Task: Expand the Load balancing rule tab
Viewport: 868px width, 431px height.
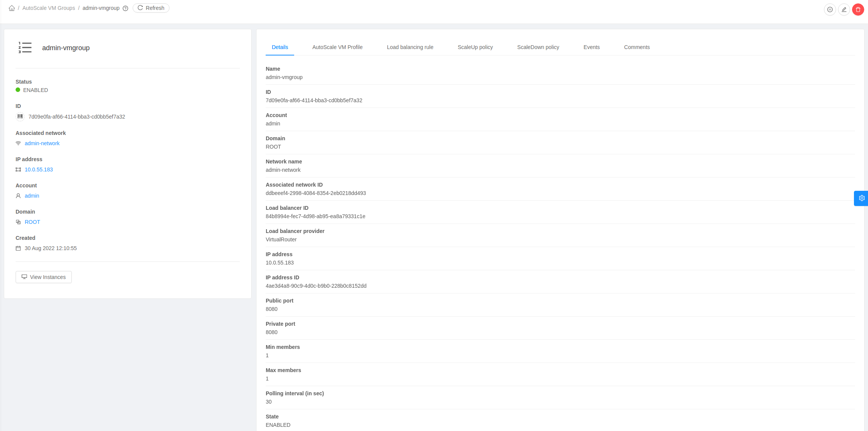Action: click(410, 47)
